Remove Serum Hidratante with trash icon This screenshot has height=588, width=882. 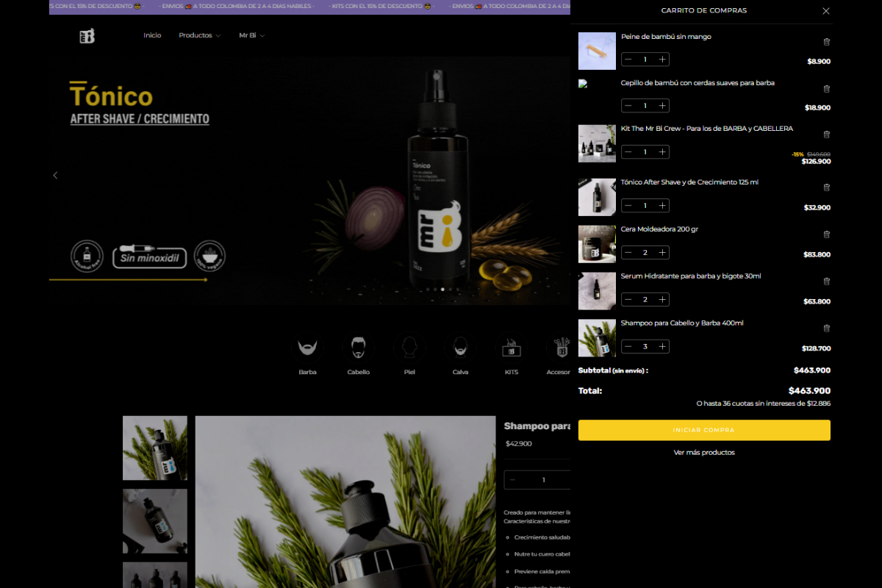pos(826,282)
